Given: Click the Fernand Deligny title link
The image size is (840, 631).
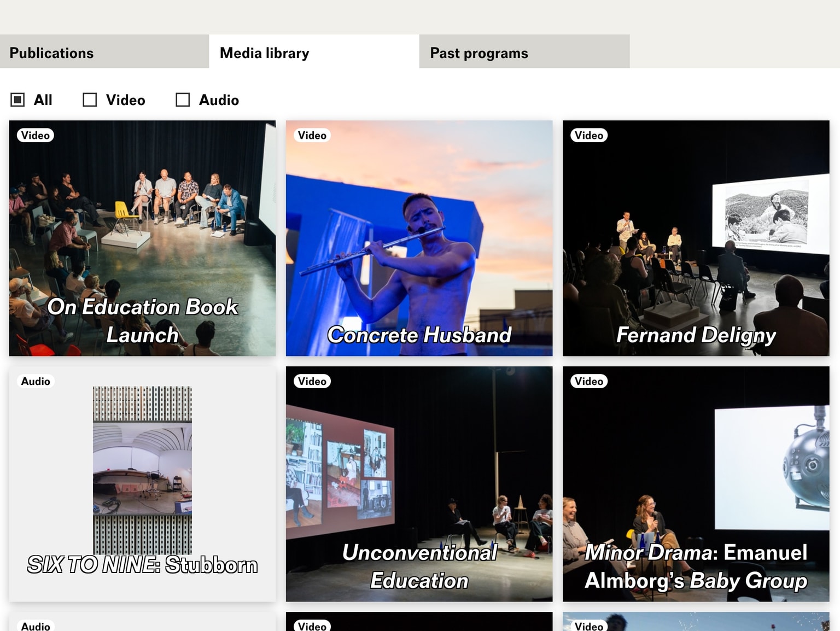Looking at the screenshot, I should (x=696, y=335).
